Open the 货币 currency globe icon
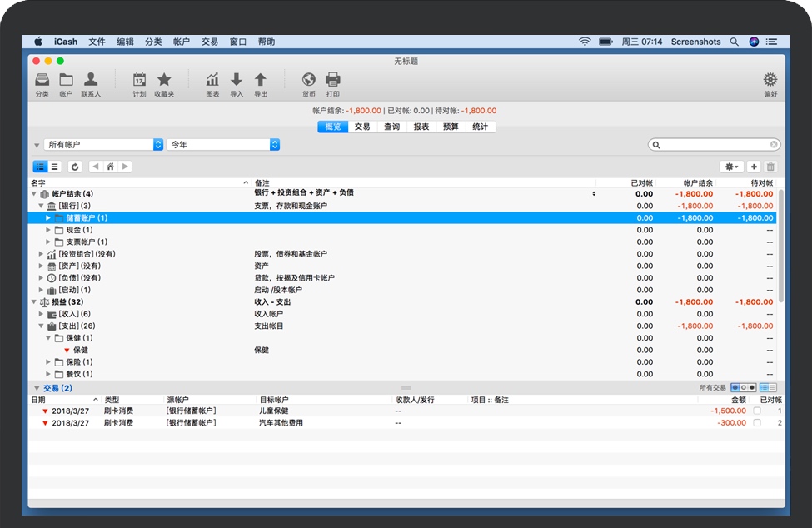812x528 pixels. 308,80
